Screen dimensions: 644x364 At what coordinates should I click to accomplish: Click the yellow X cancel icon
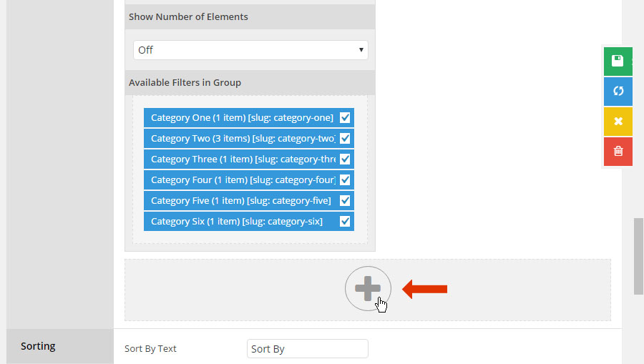618,121
